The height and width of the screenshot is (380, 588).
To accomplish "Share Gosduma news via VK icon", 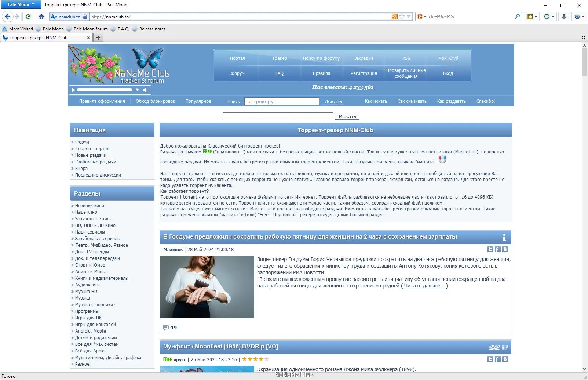I will pyautogui.click(x=505, y=249).
